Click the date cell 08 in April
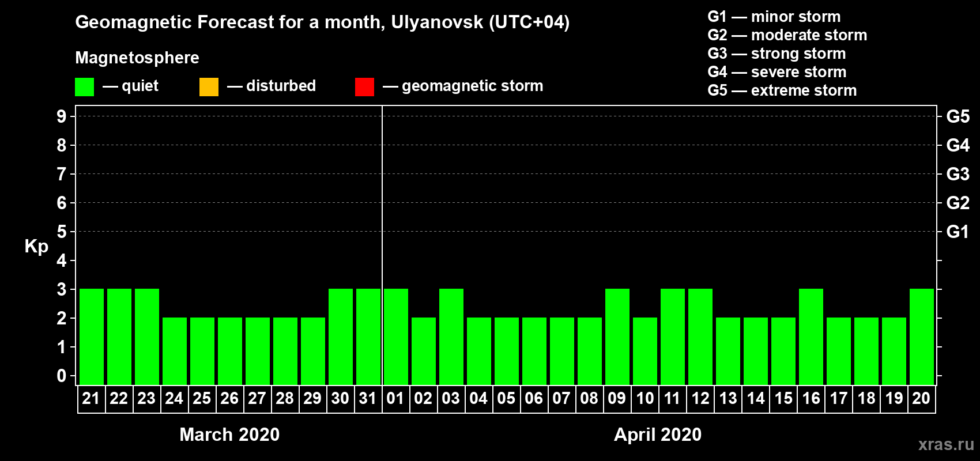 (x=590, y=399)
